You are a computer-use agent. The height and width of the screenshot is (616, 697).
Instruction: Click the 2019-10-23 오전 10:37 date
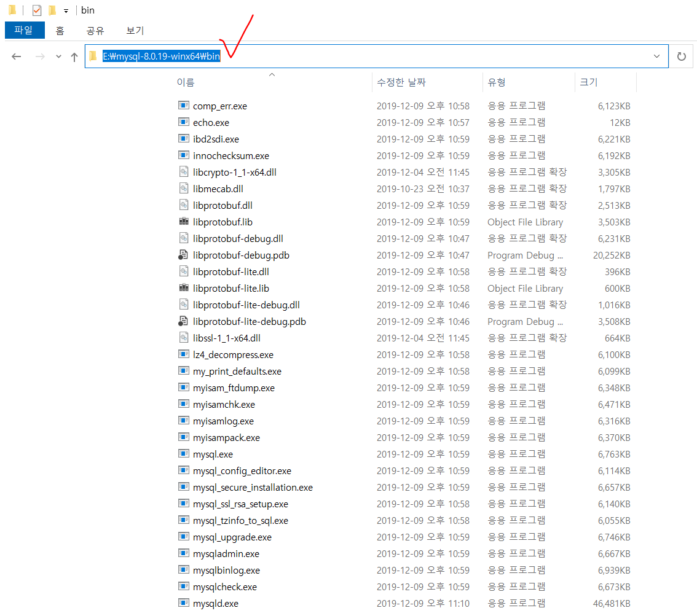click(423, 189)
